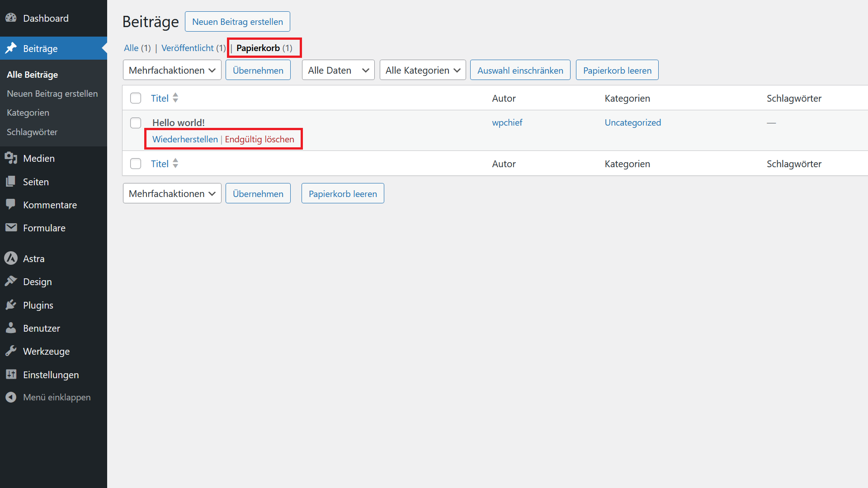This screenshot has width=868, height=488.
Task: Click footer Autor column label
Action: (504, 164)
